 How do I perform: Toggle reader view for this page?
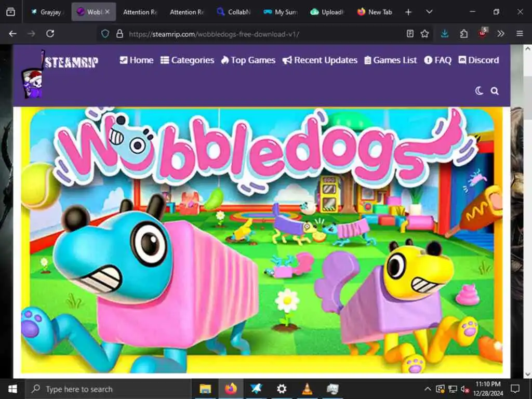(x=410, y=34)
